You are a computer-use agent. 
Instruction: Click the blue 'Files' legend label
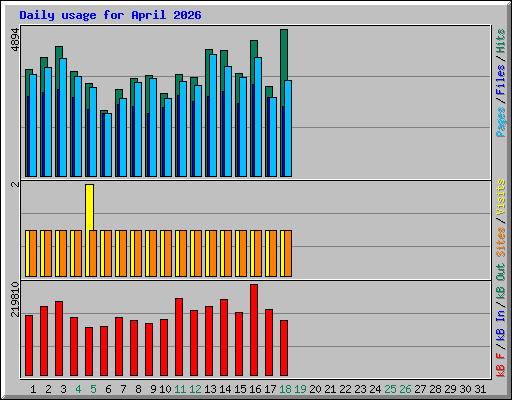[x=501, y=80]
